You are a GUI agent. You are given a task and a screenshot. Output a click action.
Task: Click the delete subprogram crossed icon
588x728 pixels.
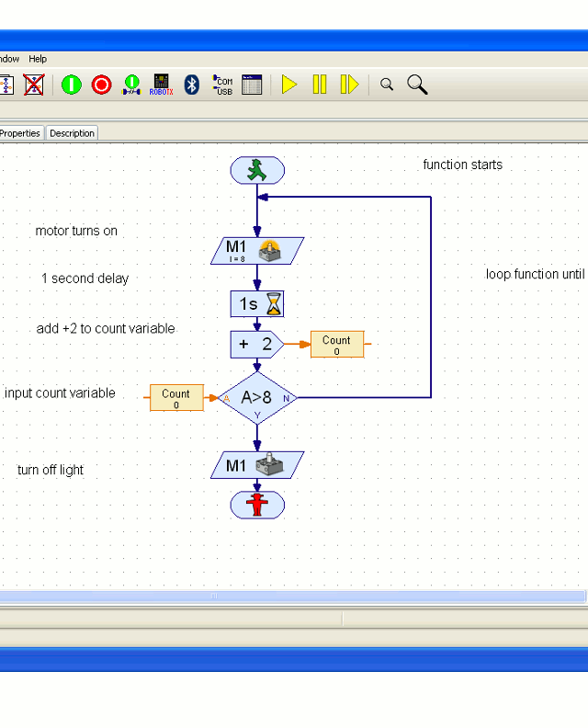coord(34,85)
